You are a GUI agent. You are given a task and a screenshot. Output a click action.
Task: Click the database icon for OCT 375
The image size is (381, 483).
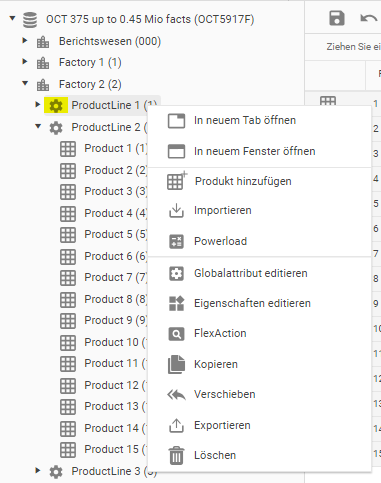(30, 20)
